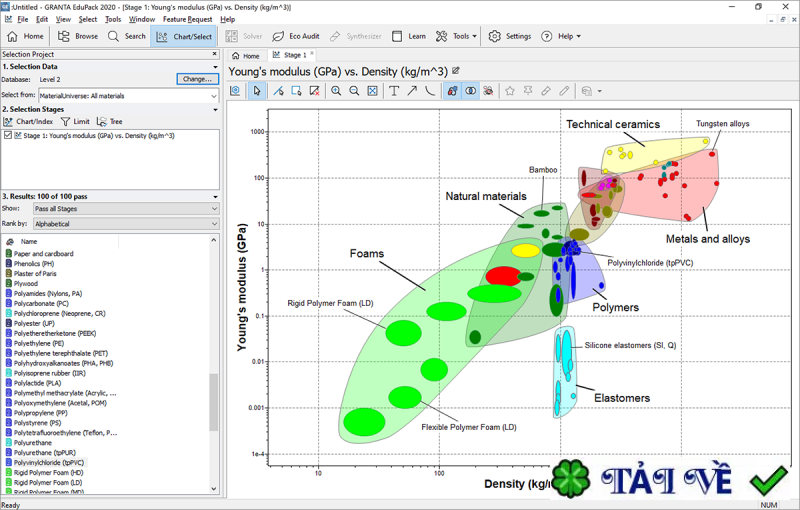Select the pointer cursor tool
The height and width of the screenshot is (510, 800).
pos(257,91)
